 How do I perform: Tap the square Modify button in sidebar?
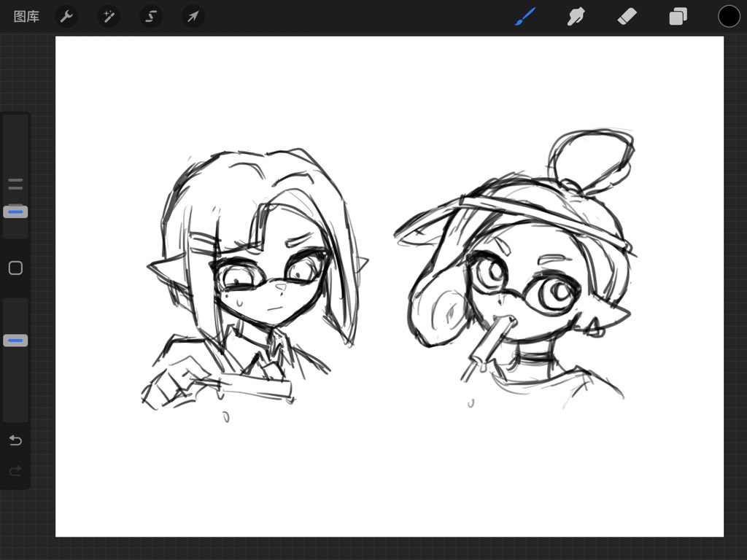[x=15, y=268]
